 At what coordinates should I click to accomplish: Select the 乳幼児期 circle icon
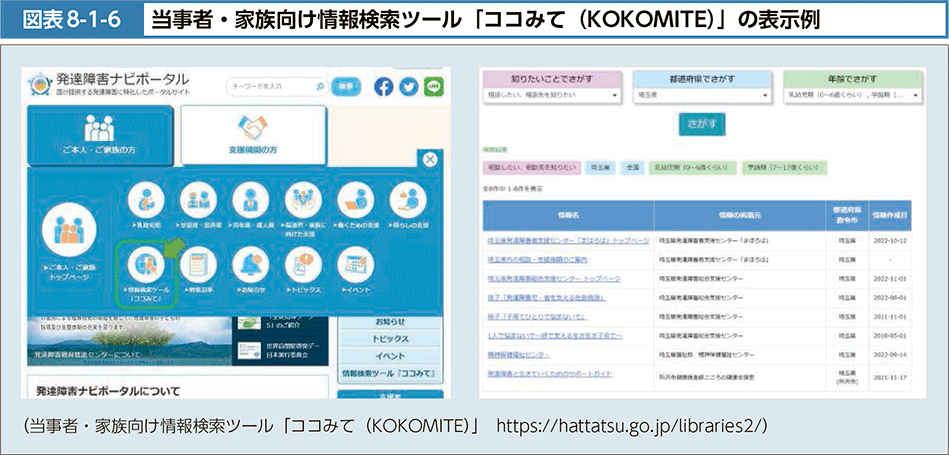pos(145,201)
